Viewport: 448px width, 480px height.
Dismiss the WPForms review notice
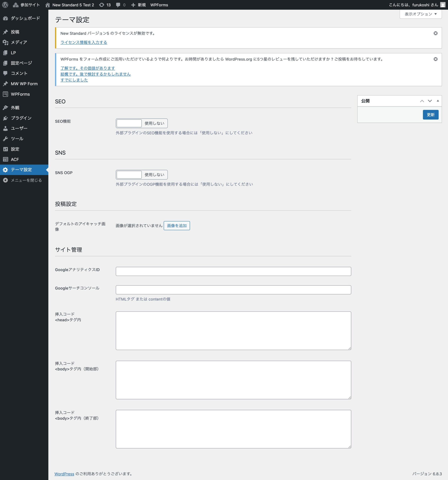tap(435, 59)
